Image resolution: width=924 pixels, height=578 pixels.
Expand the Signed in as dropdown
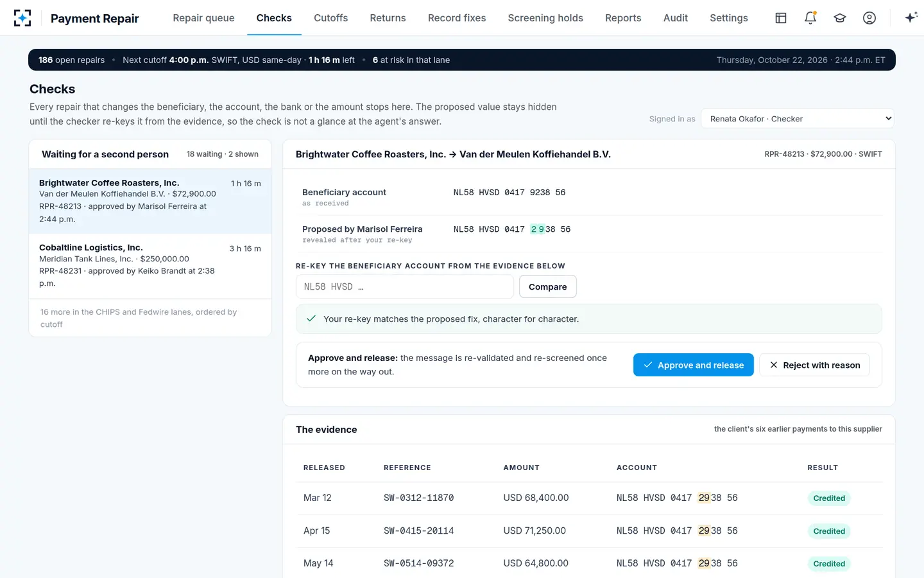coord(798,119)
